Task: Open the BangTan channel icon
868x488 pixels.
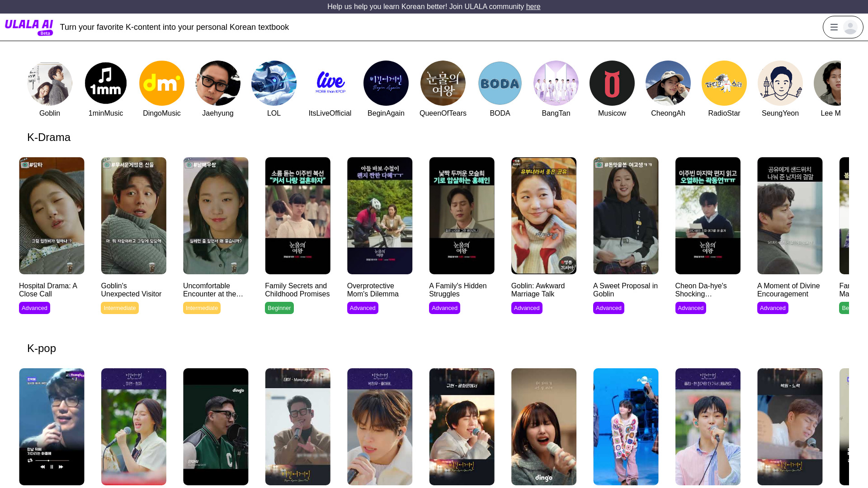Action: (x=556, y=83)
